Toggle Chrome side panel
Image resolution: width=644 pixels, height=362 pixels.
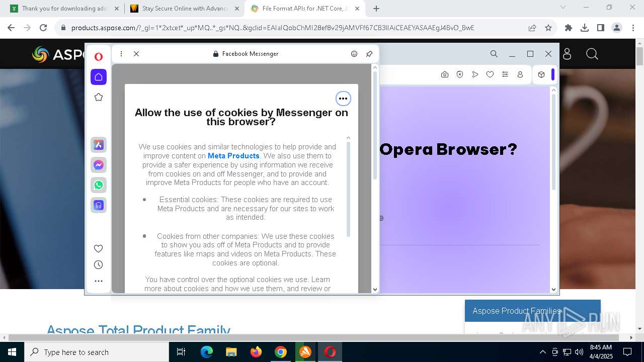coord(601,28)
